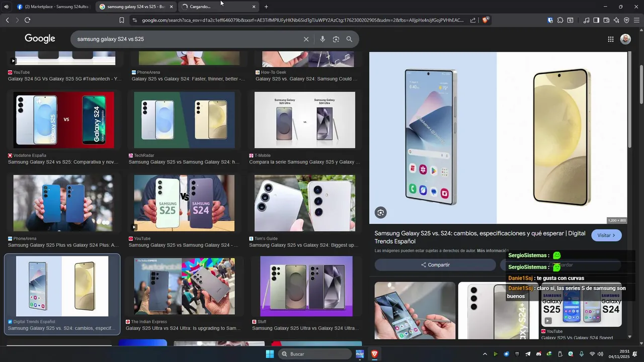Open the notifications bell icon
Screen dimensions: 644x362
(x=635, y=354)
